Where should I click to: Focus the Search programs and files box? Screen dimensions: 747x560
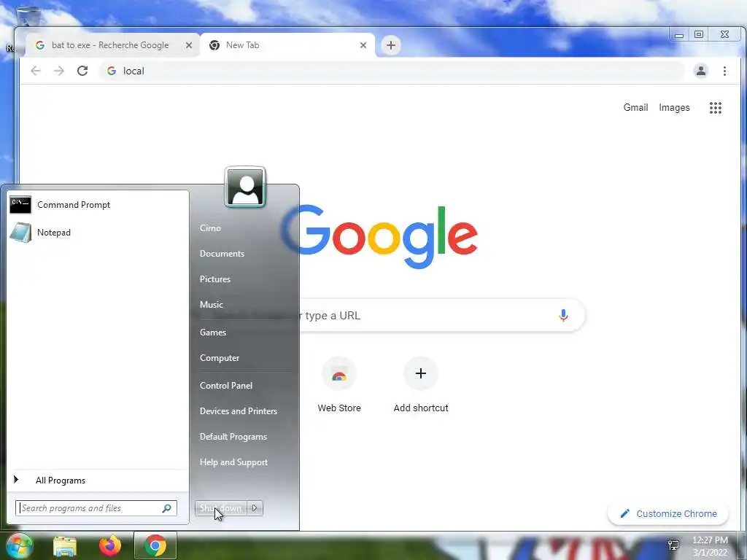coord(96,508)
